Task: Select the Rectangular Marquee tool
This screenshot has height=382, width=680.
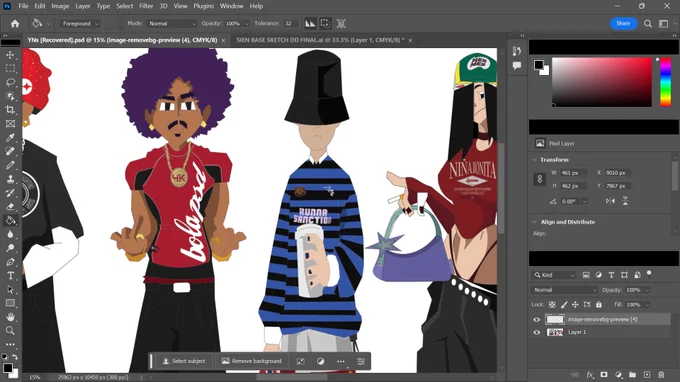Action: click(10, 69)
